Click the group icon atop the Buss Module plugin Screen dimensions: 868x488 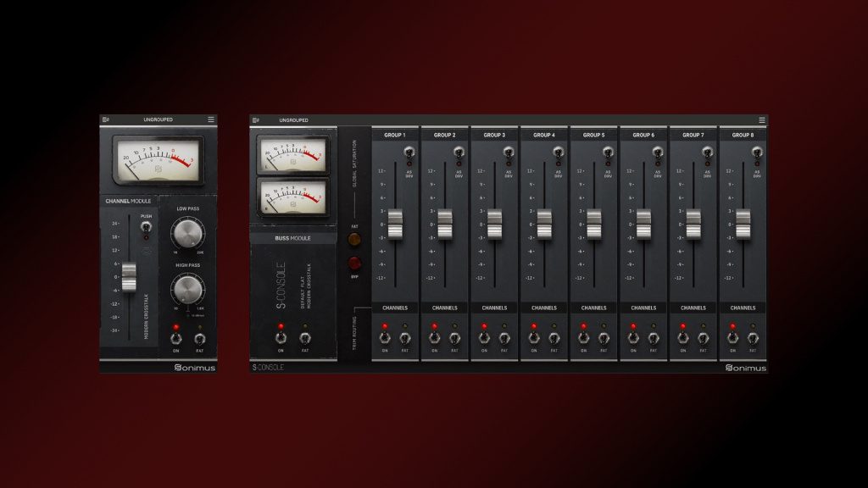click(256, 120)
